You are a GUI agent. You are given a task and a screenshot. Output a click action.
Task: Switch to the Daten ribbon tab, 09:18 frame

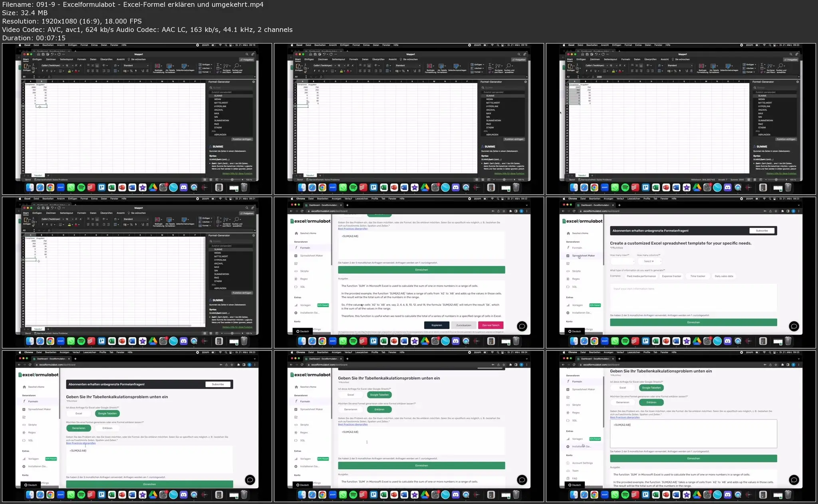tap(93, 59)
